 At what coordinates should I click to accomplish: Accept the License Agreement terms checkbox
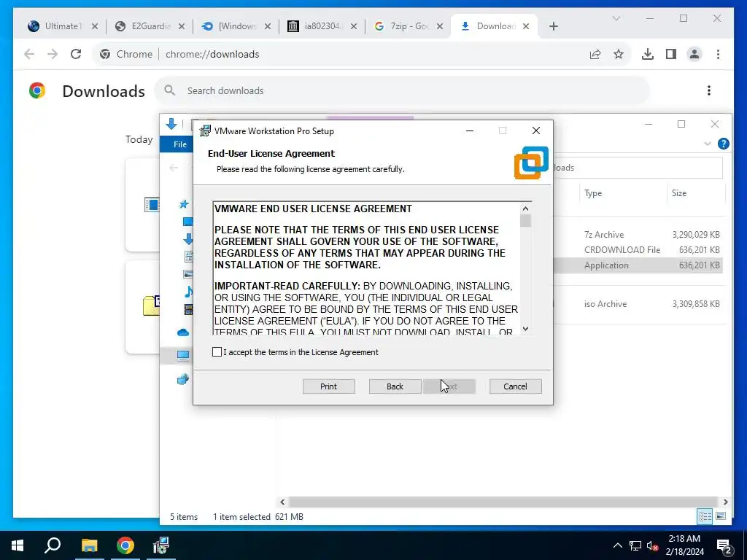click(x=217, y=352)
